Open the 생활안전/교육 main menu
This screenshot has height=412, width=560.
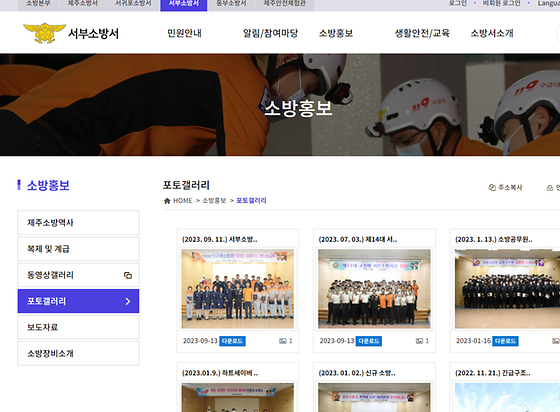click(422, 33)
